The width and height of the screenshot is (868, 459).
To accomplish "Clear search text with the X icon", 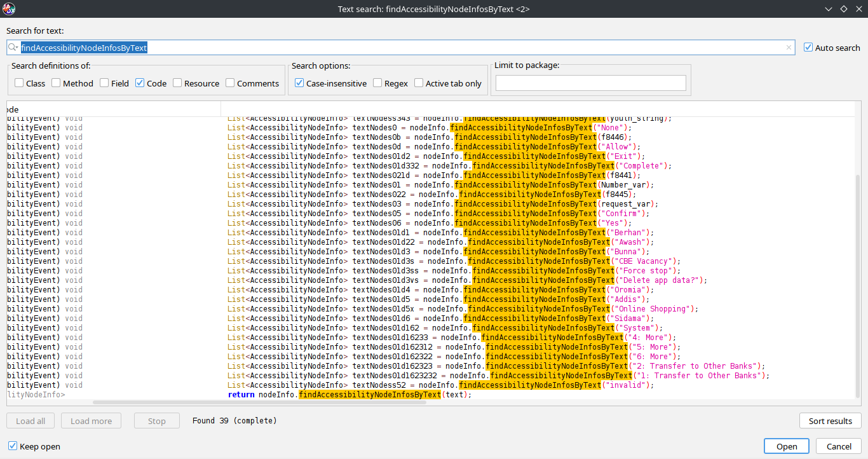I will click(789, 48).
